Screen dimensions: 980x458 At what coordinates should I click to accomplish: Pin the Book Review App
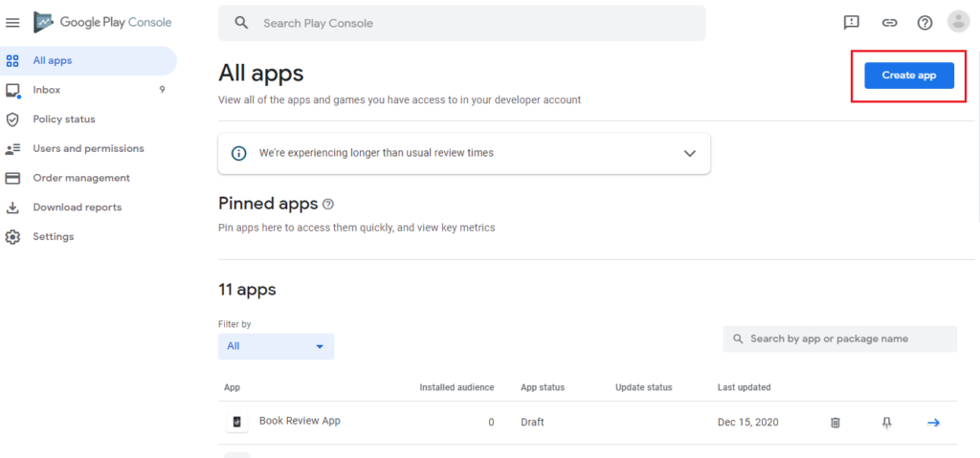pyautogui.click(x=886, y=423)
